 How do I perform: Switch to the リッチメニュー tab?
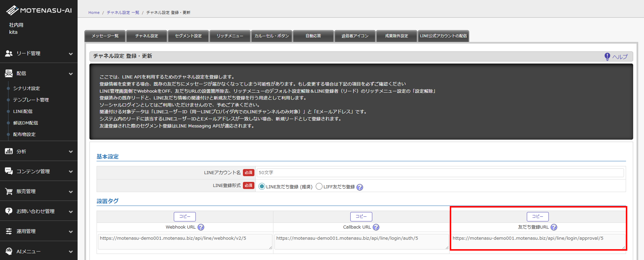tap(230, 36)
